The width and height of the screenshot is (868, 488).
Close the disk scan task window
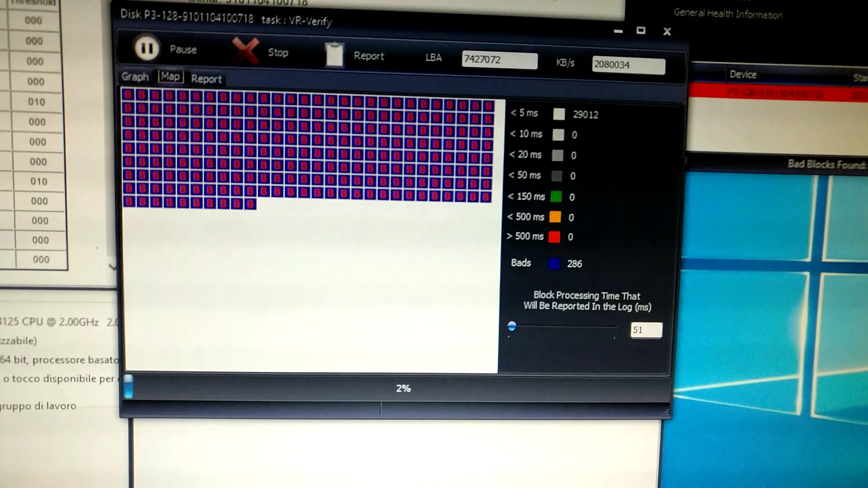point(667,32)
